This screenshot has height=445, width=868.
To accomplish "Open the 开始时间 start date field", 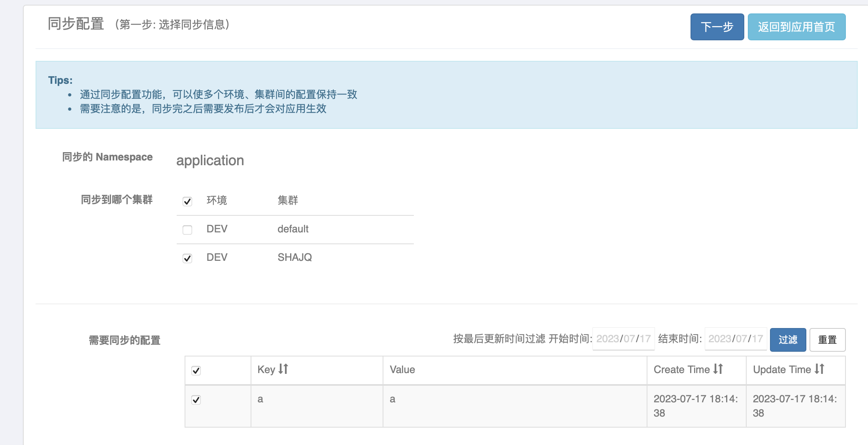I will click(623, 339).
